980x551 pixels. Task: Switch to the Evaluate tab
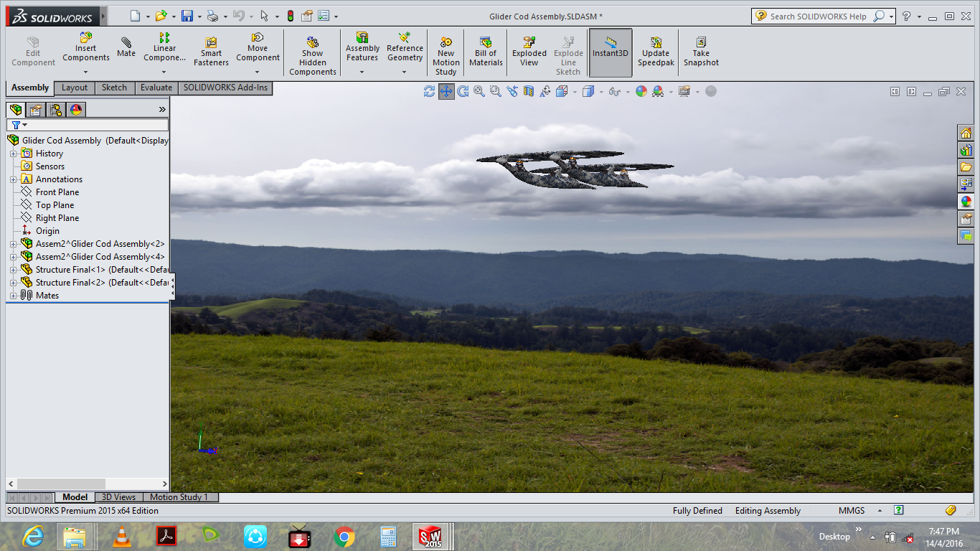[x=156, y=88]
